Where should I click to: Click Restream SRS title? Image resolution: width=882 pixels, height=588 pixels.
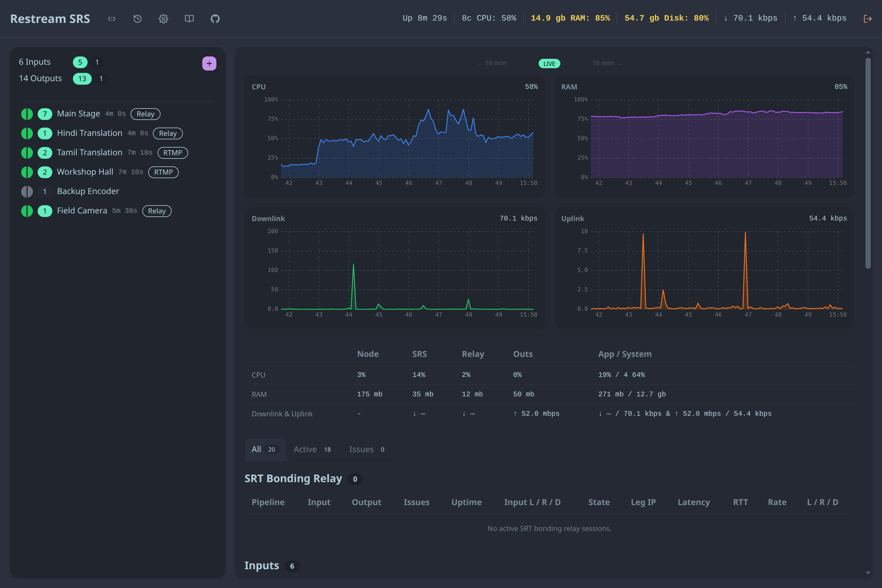(x=50, y=19)
